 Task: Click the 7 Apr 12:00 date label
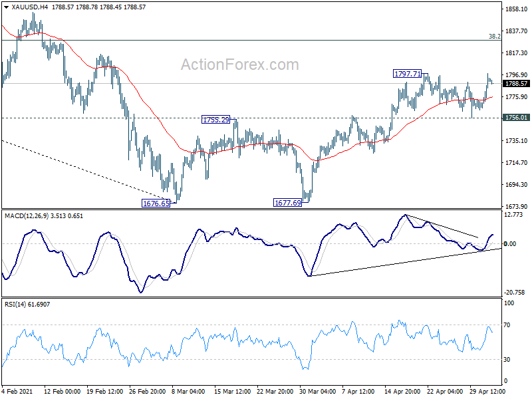358,391
